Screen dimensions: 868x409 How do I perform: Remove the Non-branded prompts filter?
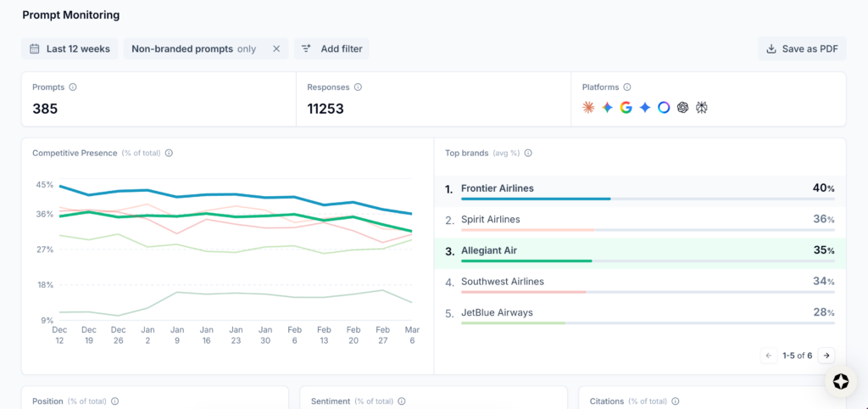pyautogui.click(x=276, y=48)
